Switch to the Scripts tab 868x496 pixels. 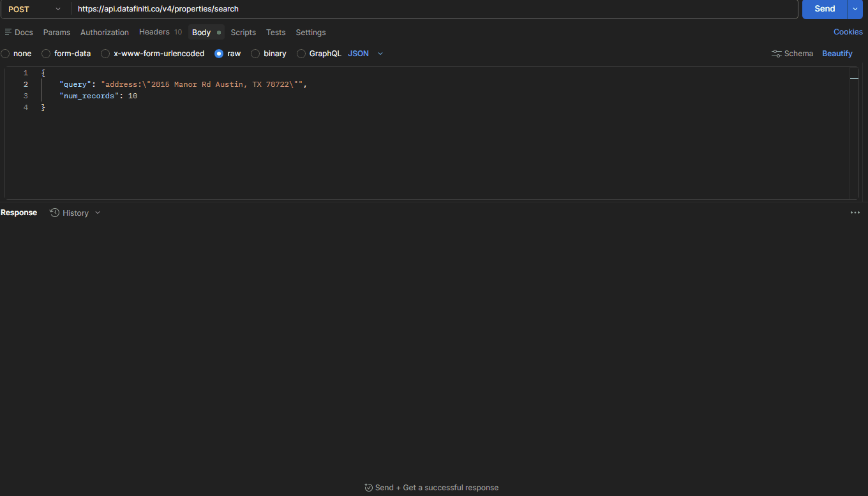point(243,32)
